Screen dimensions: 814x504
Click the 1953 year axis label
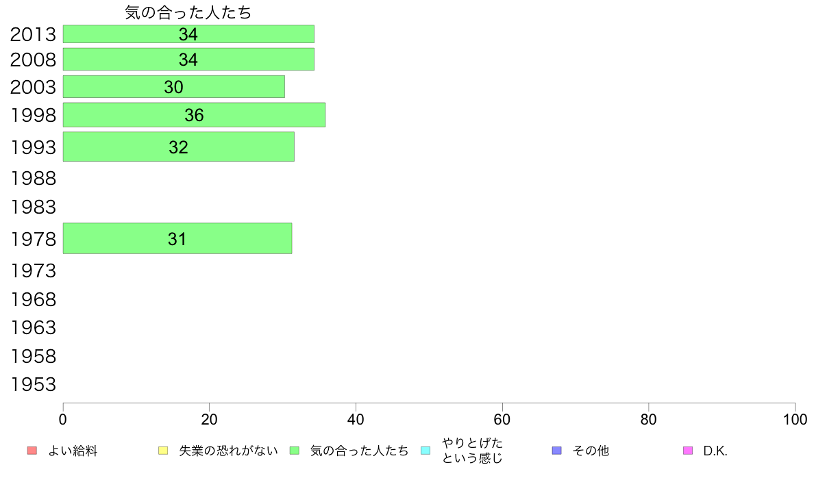pos(33,385)
